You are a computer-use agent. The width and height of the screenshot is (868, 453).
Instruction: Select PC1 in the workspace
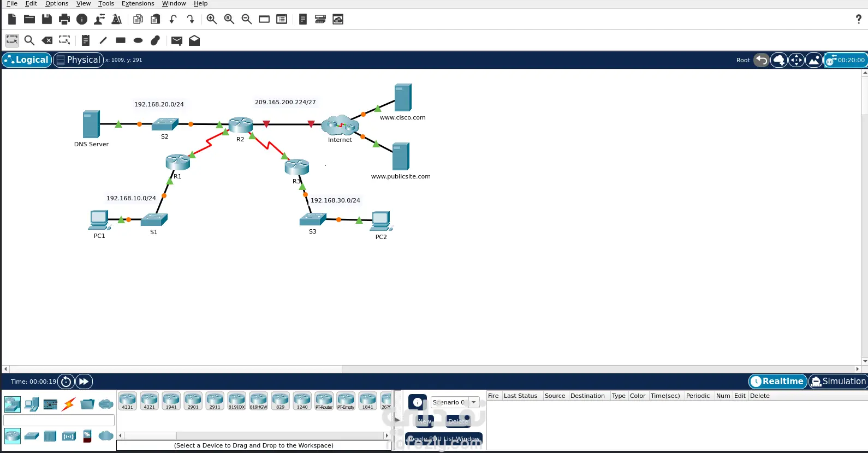[x=99, y=220]
